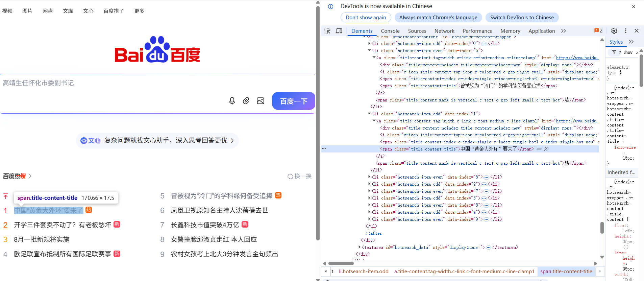The width and height of the screenshot is (644, 281).
Task: Toggle the :hov element state panel
Action: coord(628,52)
